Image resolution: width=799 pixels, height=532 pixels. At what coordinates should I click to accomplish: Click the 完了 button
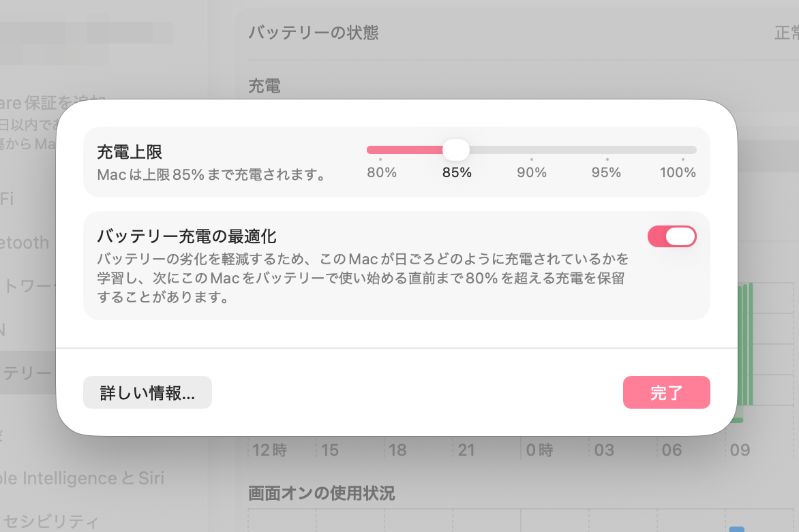point(666,392)
